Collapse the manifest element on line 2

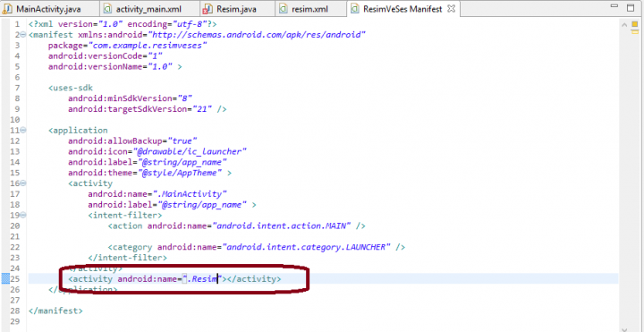[x=23, y=35]
